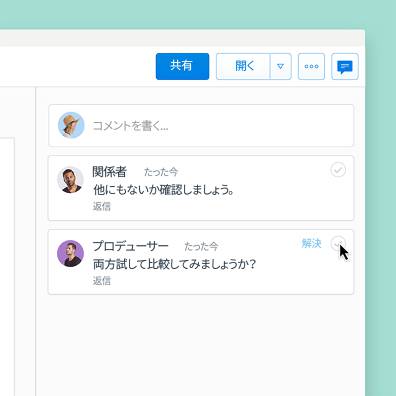Click the プロデューサー purple avatar
Viewport: 396px width, 396px height.
pos(70,254)
